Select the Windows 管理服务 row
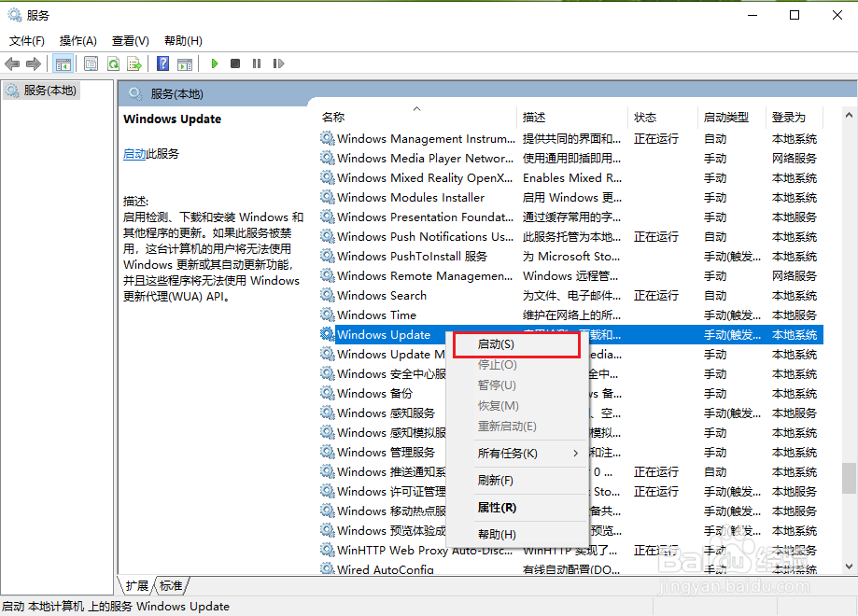858x616 pixels. click(571, 452)
